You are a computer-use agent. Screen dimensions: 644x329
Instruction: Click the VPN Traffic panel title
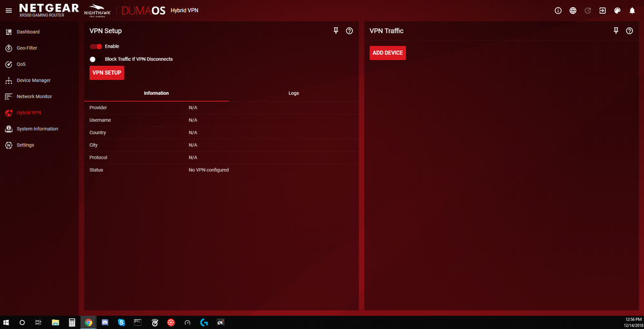point(387,31)
